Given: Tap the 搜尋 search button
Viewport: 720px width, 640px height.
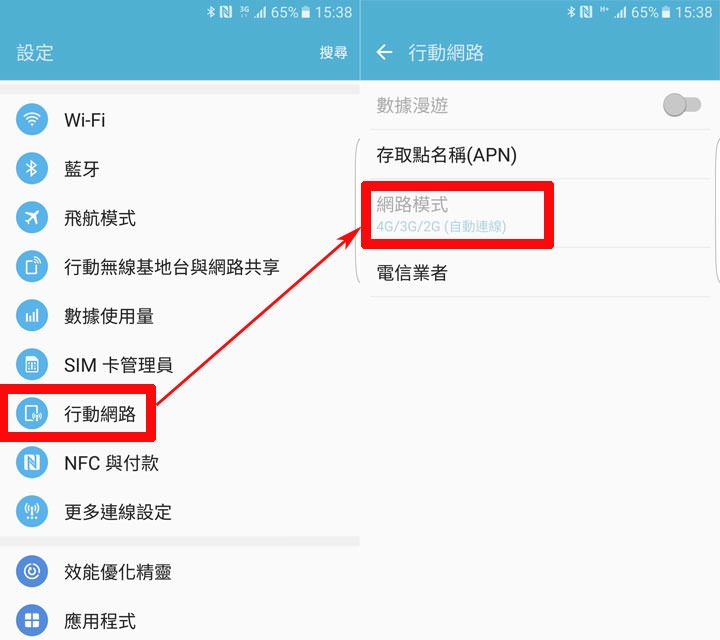Looking at the screenshot, I should point(333,52).
